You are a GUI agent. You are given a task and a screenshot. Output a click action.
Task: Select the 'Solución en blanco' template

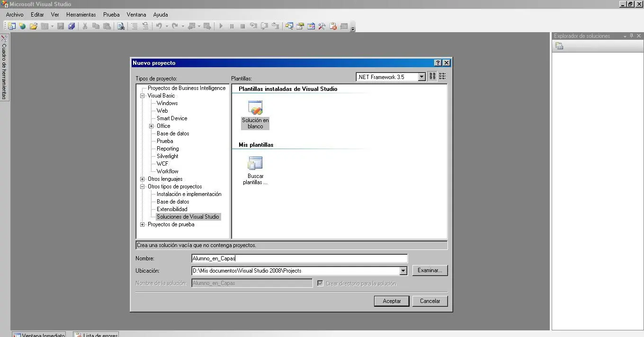pos(255,115)
